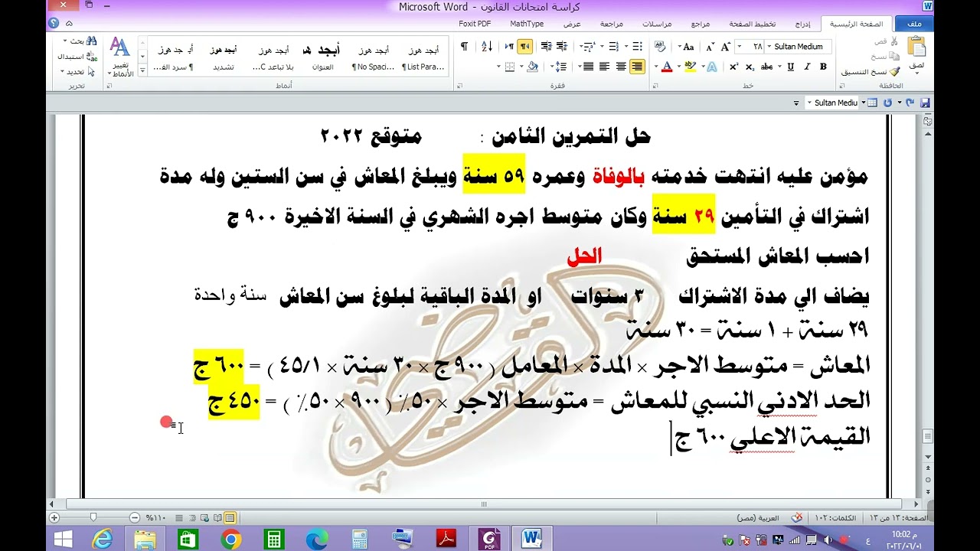980x551 pixels.
Task: Click the Cut (قص) scissors icon
Action: [x=893, y=41]
